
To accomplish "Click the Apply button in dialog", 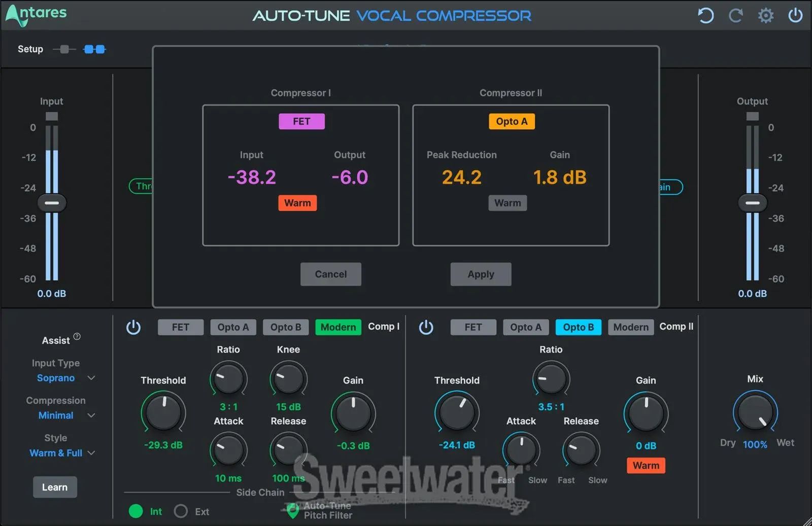I will click(481, 274).
